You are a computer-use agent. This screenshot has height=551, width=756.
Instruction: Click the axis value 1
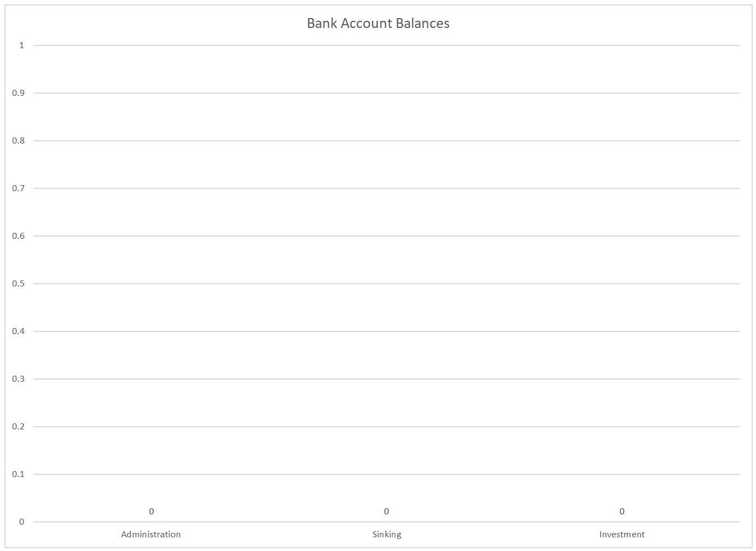tap(22, 45)
